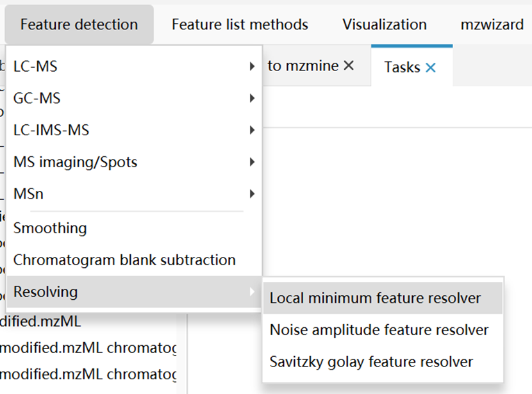532x394 pixels.
Task: Expand the MSn submenu
Action: tap(134, 193)
